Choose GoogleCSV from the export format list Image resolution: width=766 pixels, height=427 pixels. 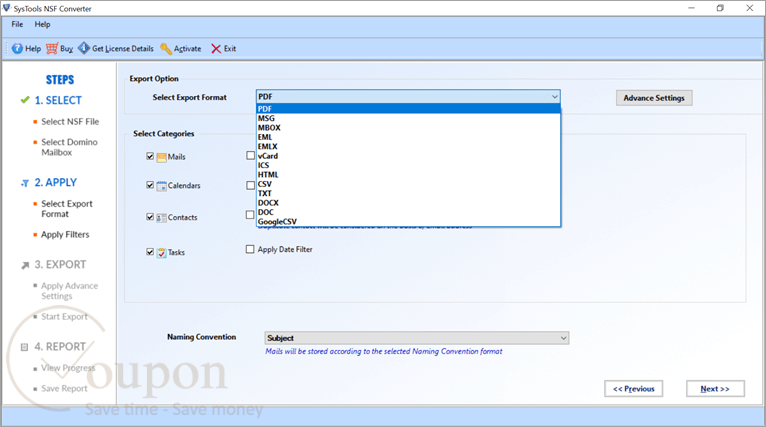point(408,221)
